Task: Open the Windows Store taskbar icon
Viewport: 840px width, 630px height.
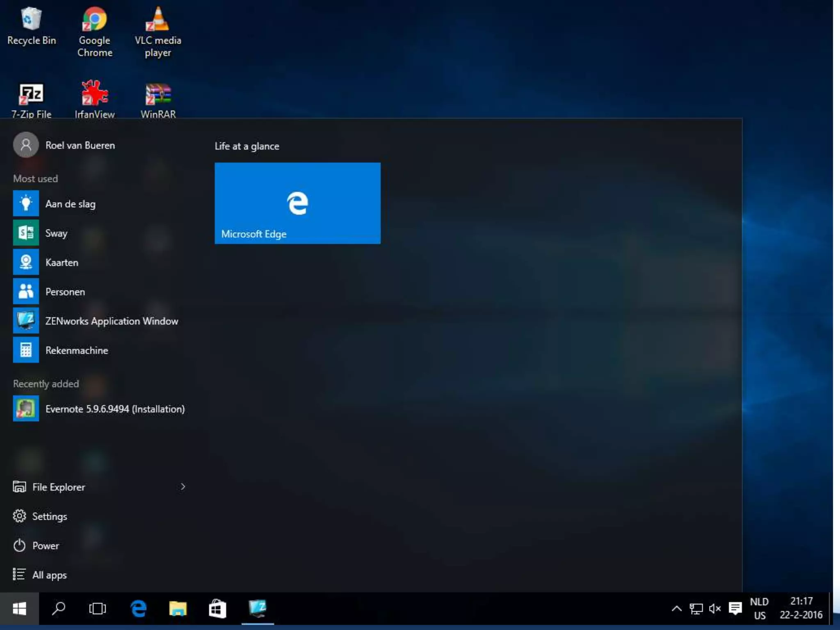Action: click(217, 609)
